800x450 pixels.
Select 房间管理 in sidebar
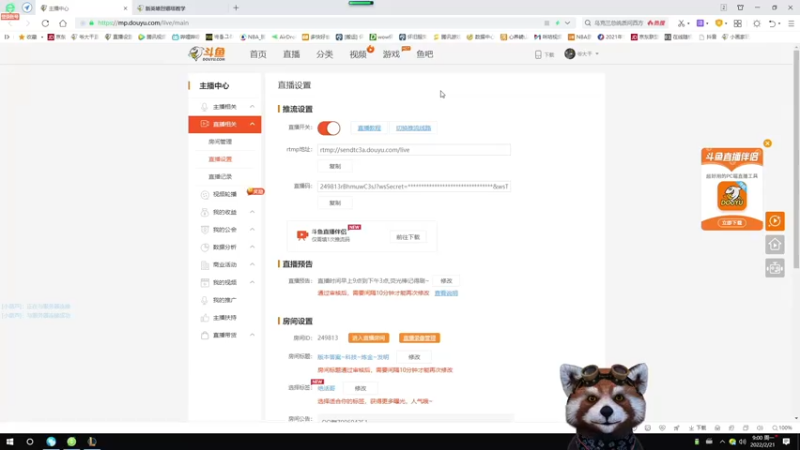(220, 142)
